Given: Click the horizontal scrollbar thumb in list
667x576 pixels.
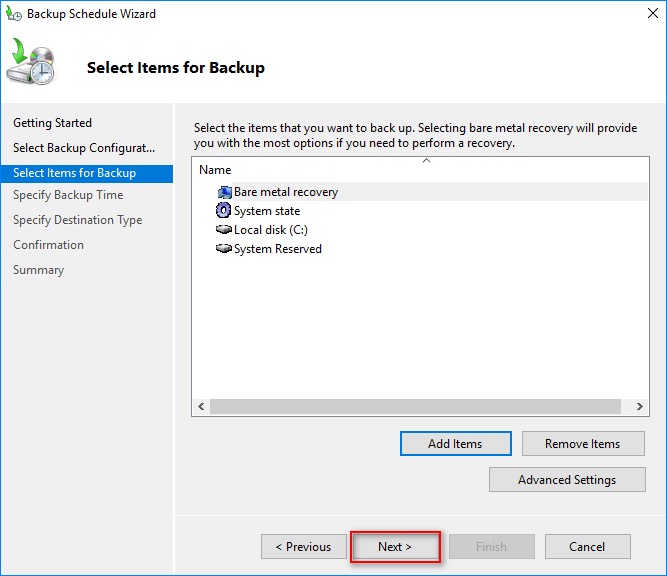Looking at the screenshot, I should point(415,407).
